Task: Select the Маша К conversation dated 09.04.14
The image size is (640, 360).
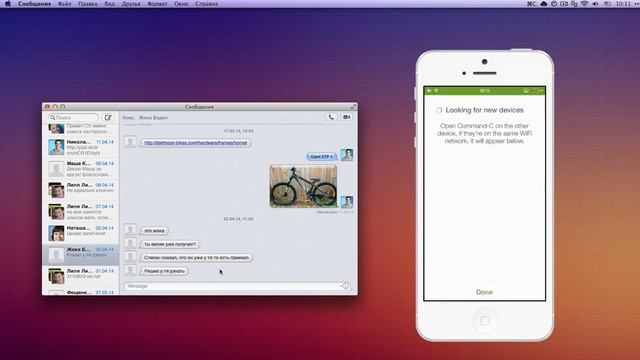Action: (x=80, y=169)
